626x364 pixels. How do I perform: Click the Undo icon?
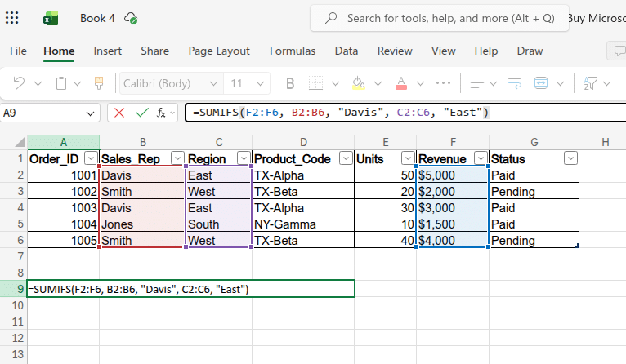[x=19, y=83]
